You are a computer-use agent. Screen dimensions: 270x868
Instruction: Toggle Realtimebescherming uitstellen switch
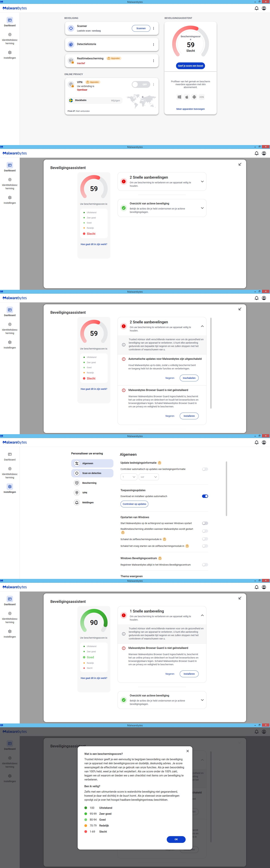pos(205,531)
